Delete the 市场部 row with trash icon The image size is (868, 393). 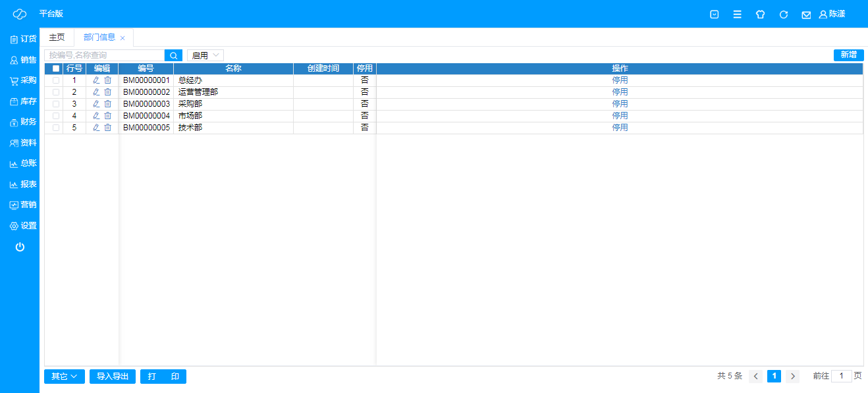pos(108,116)
